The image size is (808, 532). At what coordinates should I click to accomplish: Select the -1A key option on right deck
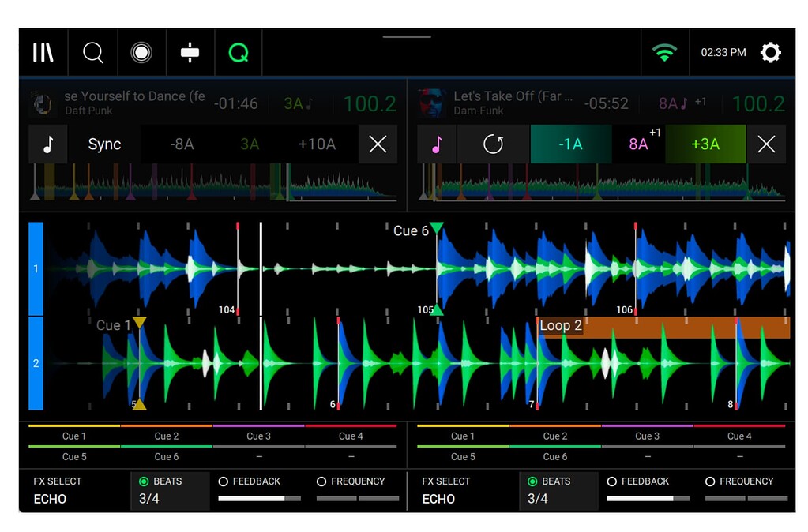click(571, 144)
